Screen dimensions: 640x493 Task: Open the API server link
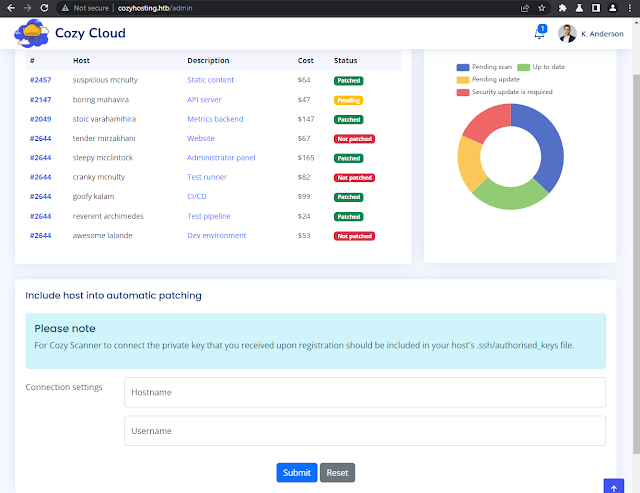[x=204, y=100]
